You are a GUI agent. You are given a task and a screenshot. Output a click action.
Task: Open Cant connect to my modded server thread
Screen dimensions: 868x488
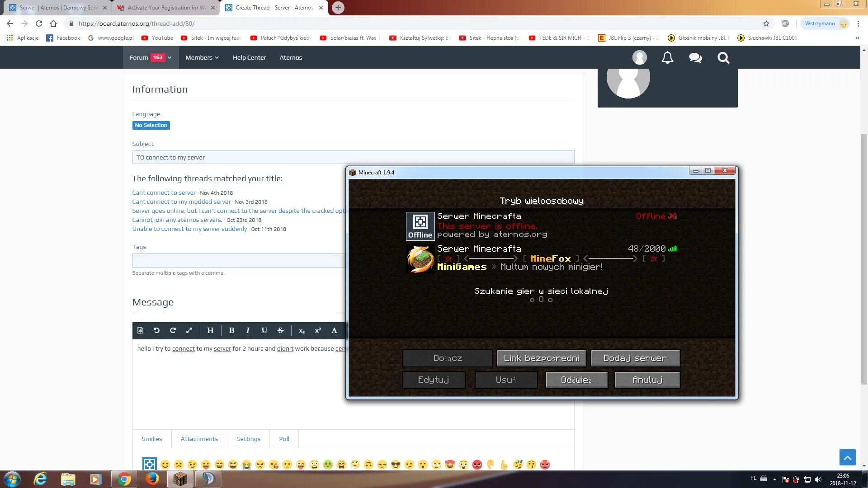pyautogui.click(x=181, y=202)
